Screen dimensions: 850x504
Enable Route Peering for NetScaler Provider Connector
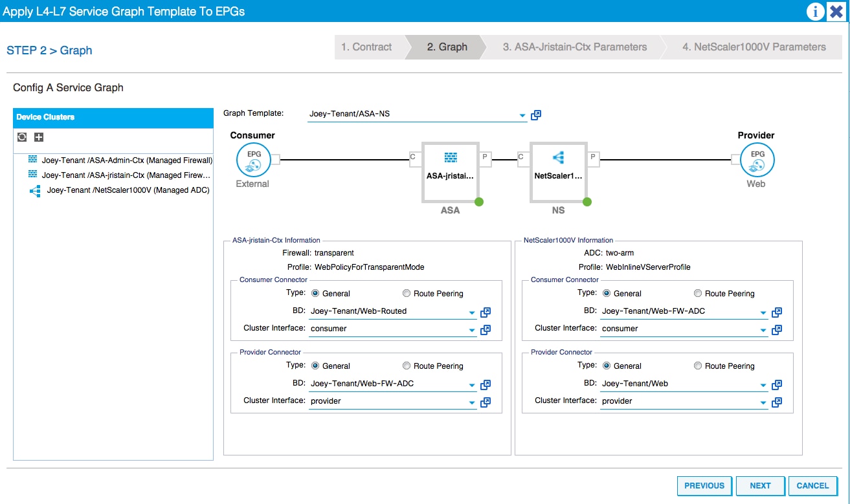(697, 366)
